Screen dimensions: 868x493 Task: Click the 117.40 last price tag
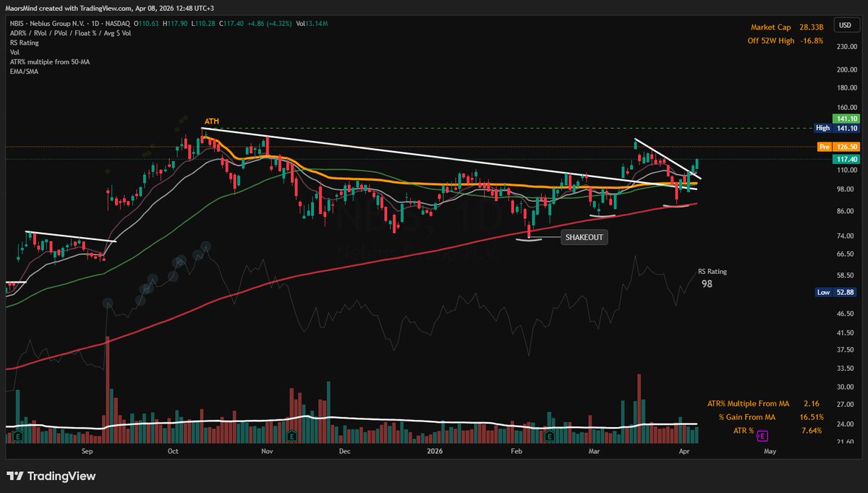[846, 158]
